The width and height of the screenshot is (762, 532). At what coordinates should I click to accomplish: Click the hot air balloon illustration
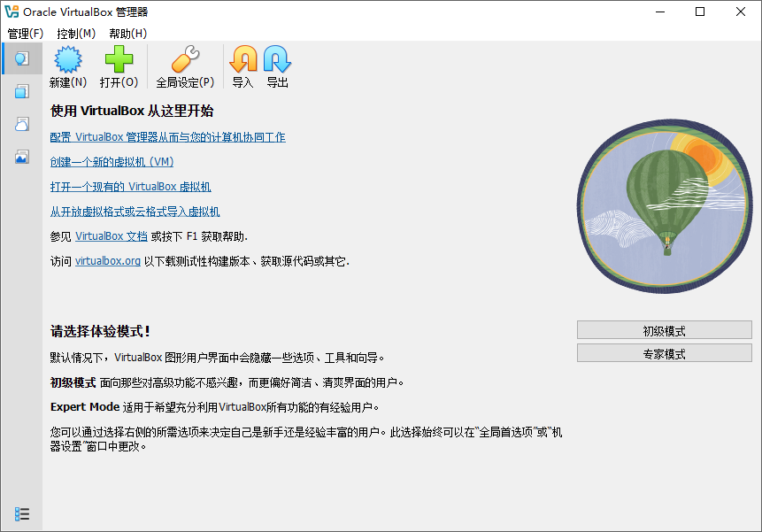664,205
